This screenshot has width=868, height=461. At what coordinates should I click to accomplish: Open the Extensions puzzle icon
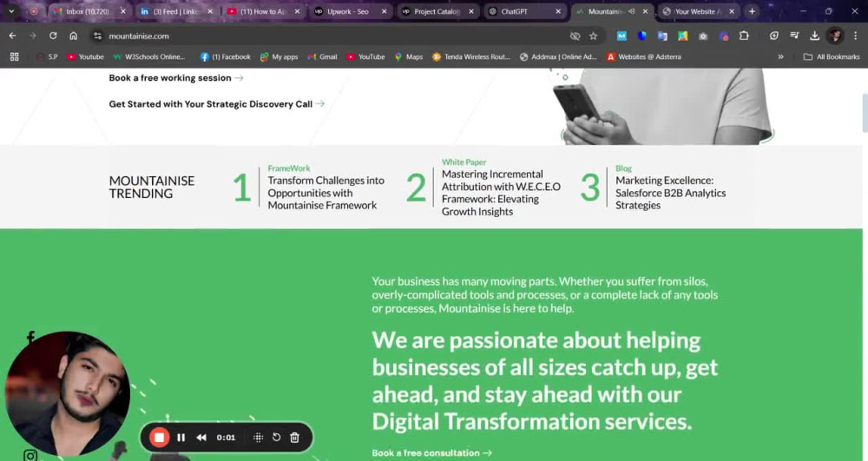(x=744, y=36)
